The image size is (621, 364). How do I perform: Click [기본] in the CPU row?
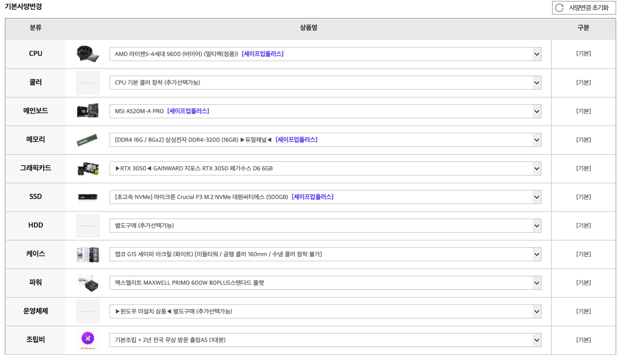[x=584, y=54]
